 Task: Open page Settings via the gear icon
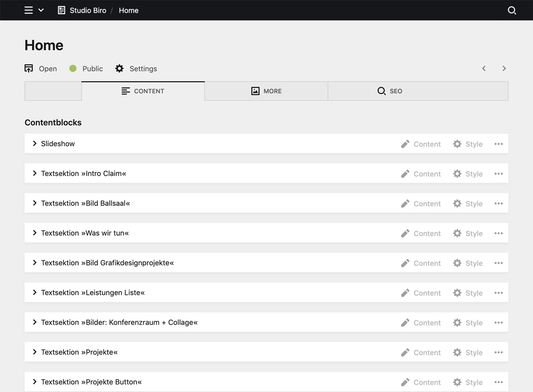[x=119, y=68]
